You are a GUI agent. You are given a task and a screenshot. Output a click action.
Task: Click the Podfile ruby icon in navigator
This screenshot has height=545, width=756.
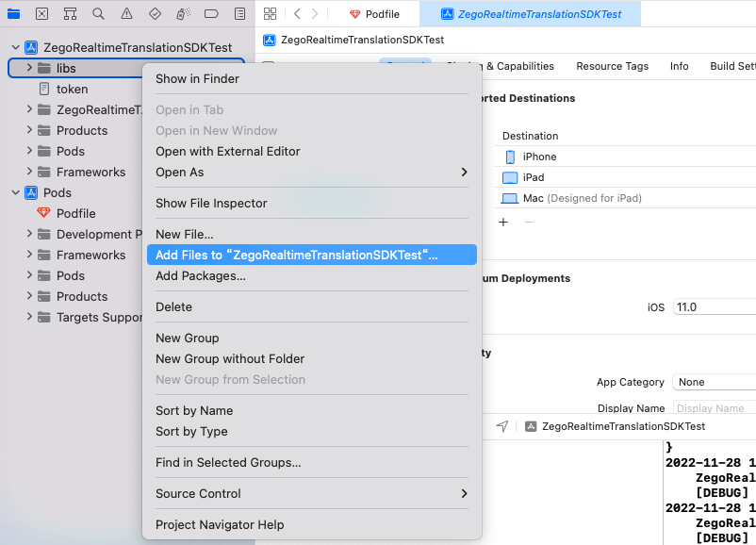[x=44, y=213]
